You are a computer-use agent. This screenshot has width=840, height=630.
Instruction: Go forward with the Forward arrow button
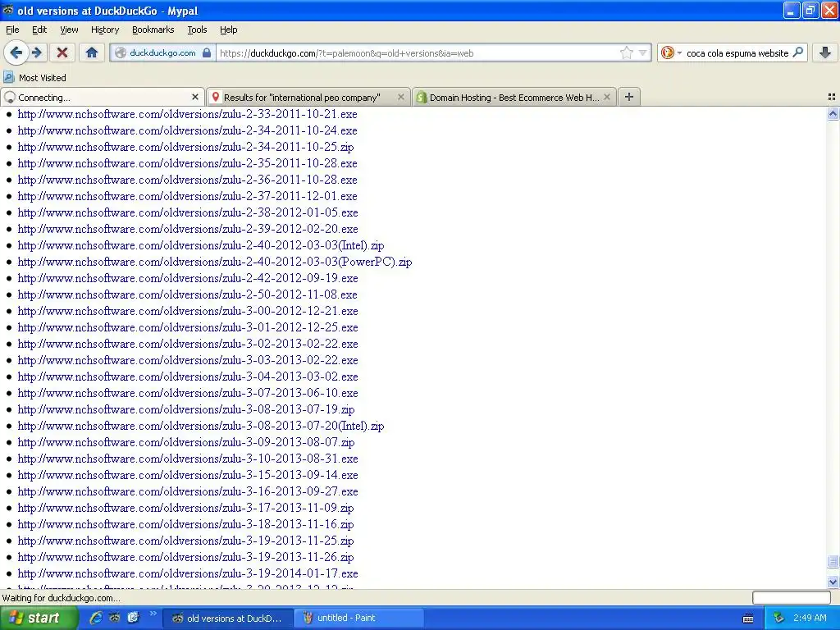(x=37, y=52)
